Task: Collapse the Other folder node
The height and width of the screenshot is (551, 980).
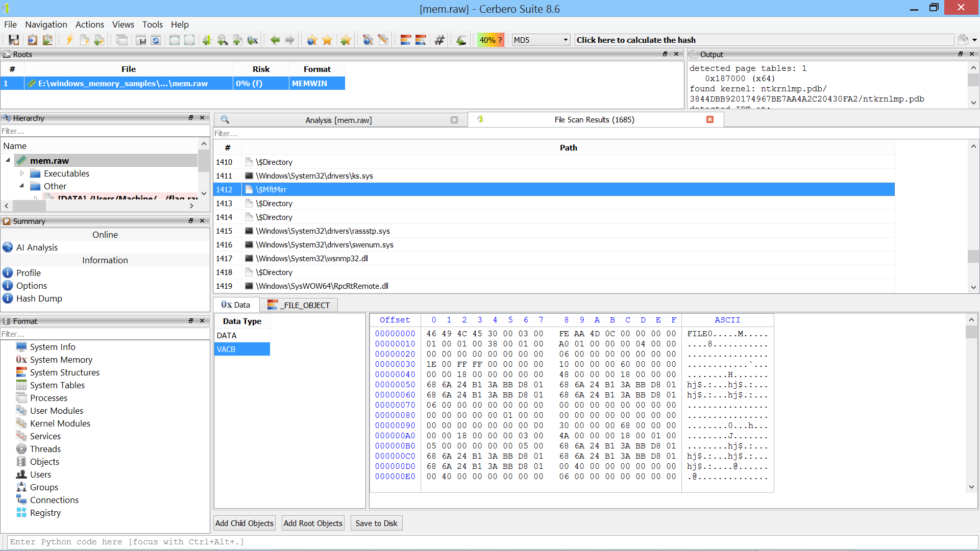Action: tap(22, 186)
